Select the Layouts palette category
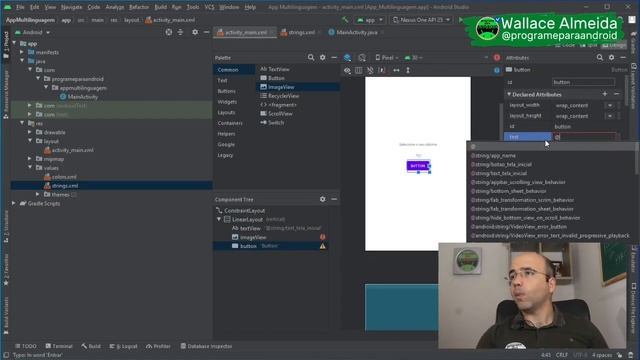 coord(226,112)
